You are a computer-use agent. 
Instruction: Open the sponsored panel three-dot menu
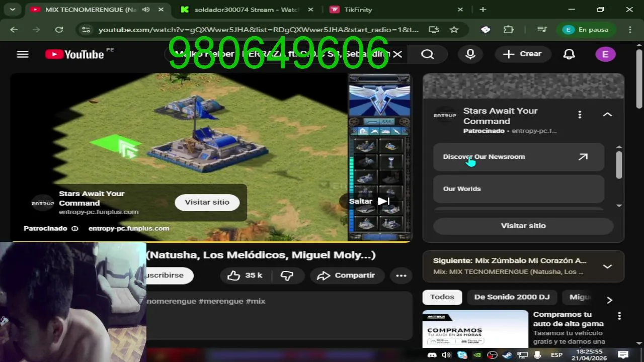(580, 115)
